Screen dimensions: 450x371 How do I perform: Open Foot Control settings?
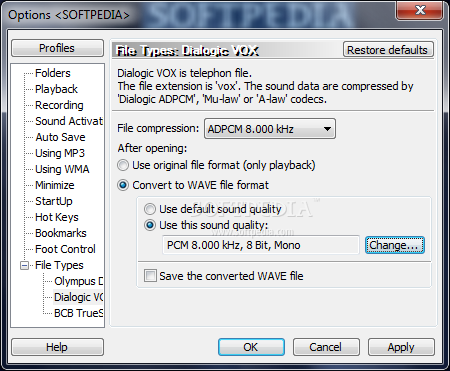point(65,249)
